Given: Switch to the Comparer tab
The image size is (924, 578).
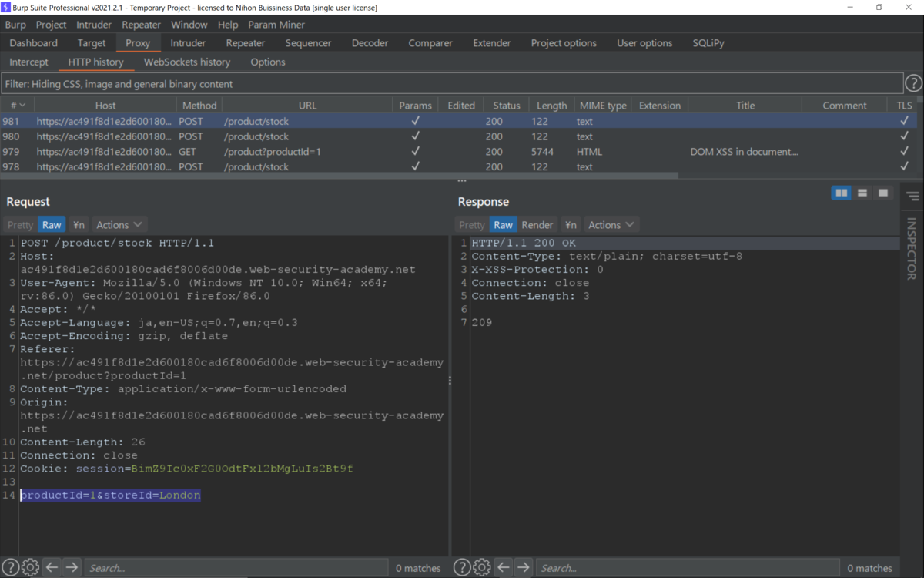Looking at the screenshot, I should pyautogui.click(x=430, y=43).
